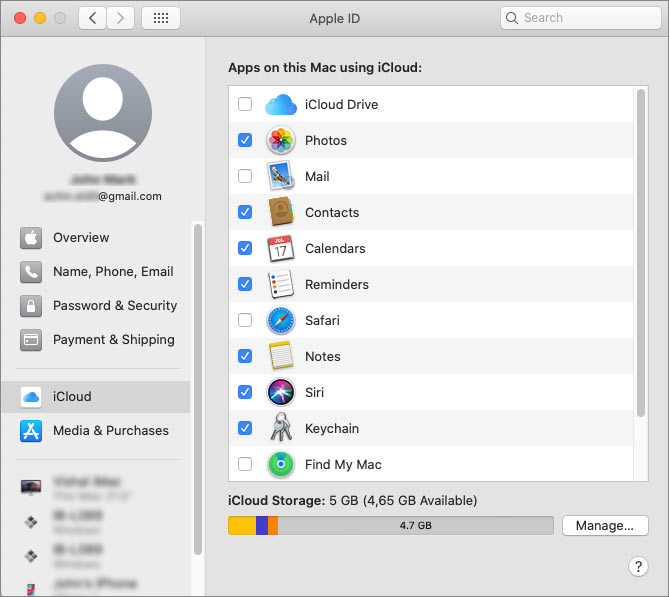Image resolution: width=669 pixels, height=597 pixels.
Task: Open Media & Purchases section
Action: click(x=96, y=431)
